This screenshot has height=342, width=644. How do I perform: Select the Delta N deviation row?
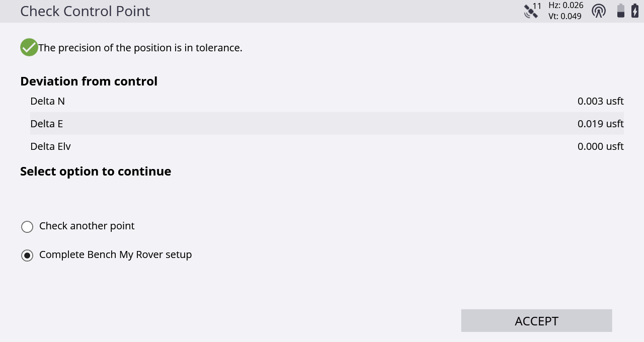tap(327, 101)
